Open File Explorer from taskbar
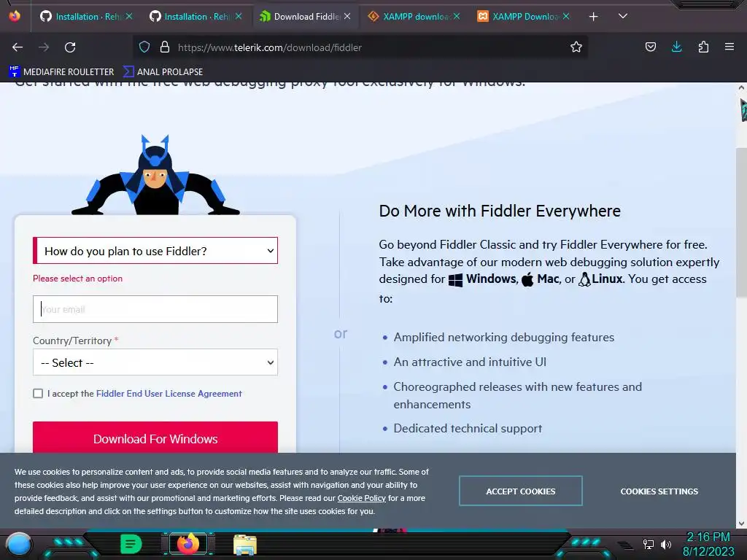 245,545
